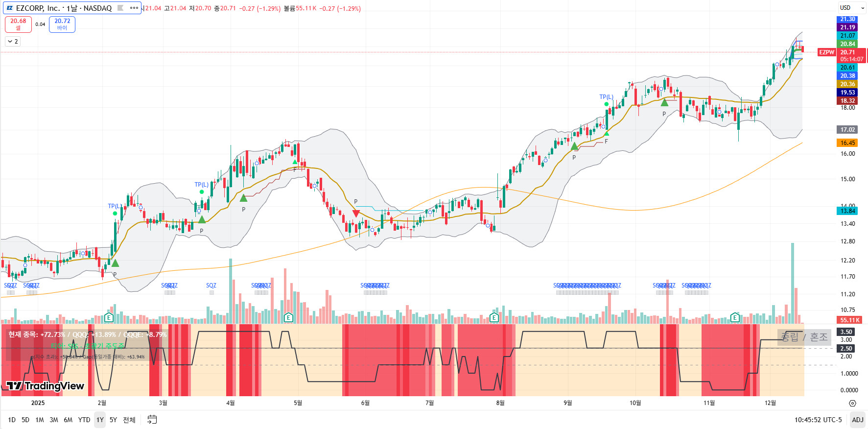Image resolution: width=868 pixels, height=429 pixels.
Task: Click the green up-triangle signal in early February
Action: coord(115,263)
